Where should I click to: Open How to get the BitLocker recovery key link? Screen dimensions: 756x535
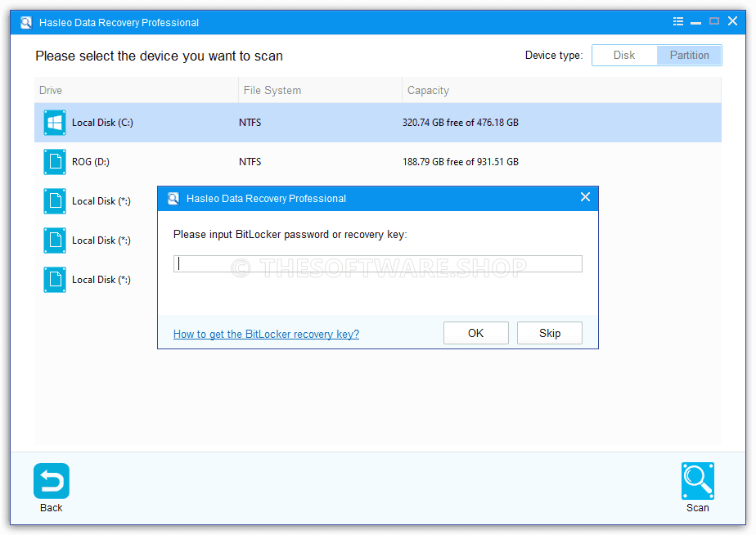(266, 334)
